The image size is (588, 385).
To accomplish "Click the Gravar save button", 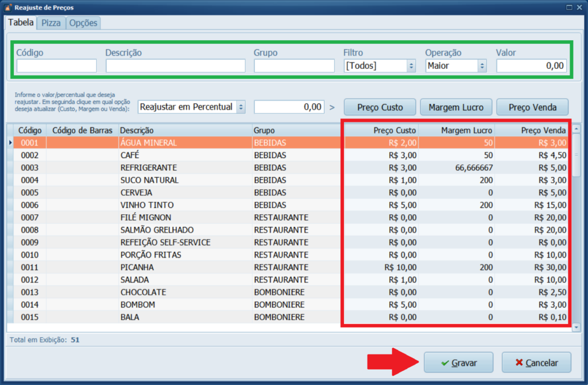I will [458, 363].
